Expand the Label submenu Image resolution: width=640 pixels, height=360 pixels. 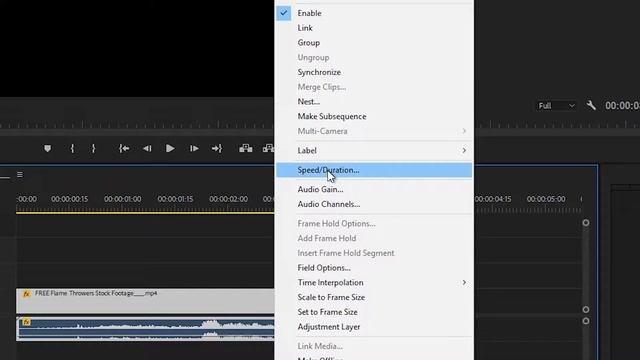click(374, 151)
